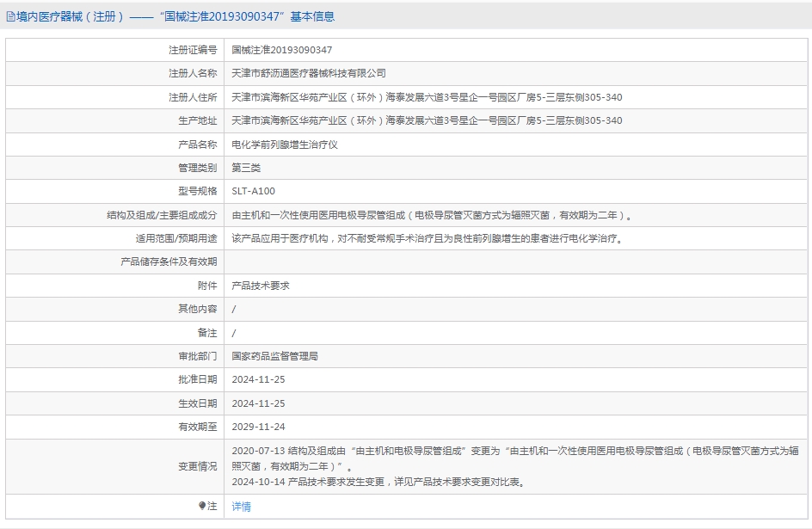The width and height of the screenshot is (812, 529).
Task: Click the 注册人名称 label
Action: (x=193, y=73)
